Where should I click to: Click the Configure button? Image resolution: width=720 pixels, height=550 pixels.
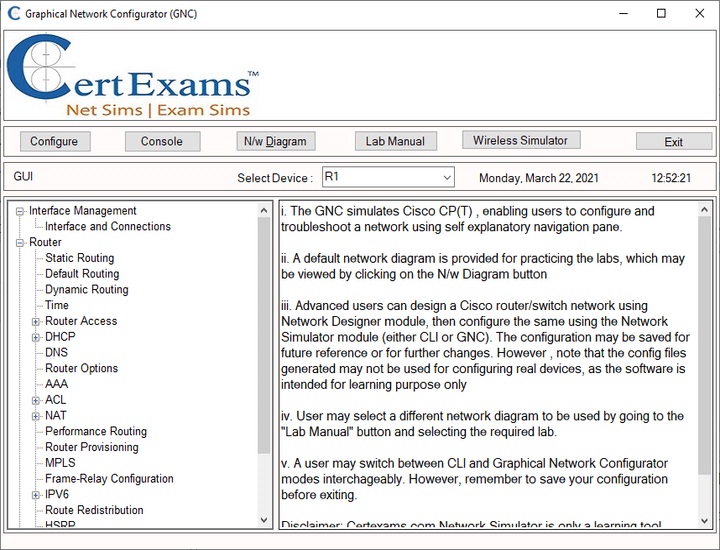[x=55, y=141]
